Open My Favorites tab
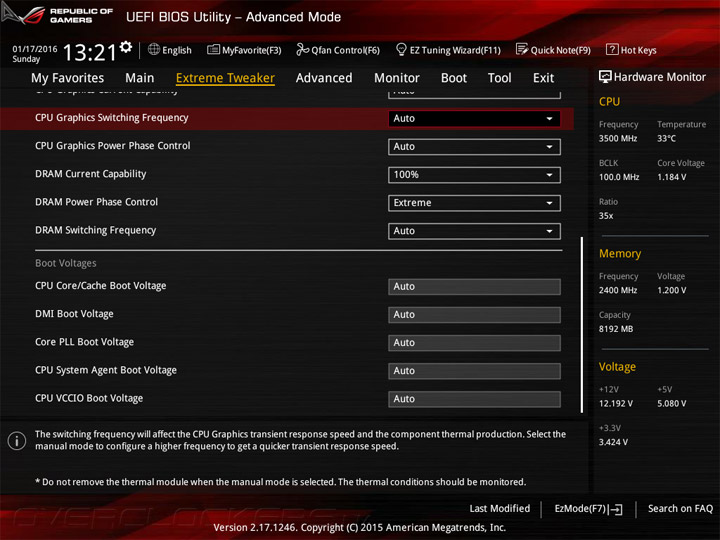The width and height of the screenshot is (720, 540). [x=68, y=78]
